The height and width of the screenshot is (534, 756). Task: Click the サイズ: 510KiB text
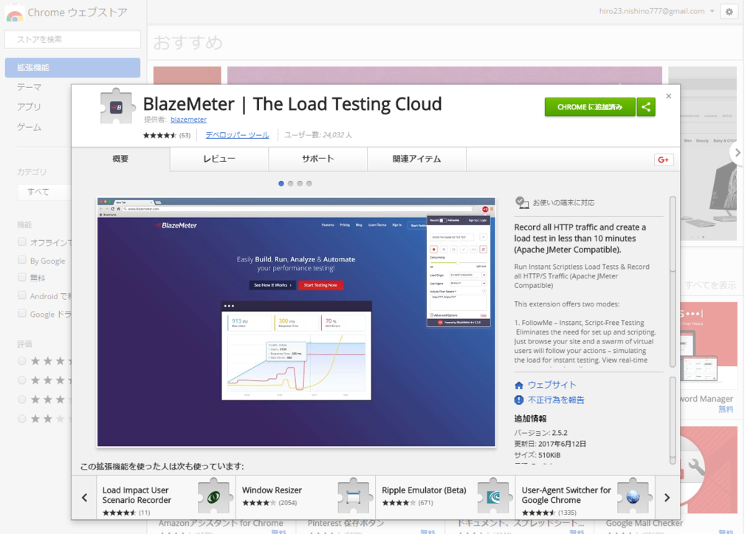(537, 455)
